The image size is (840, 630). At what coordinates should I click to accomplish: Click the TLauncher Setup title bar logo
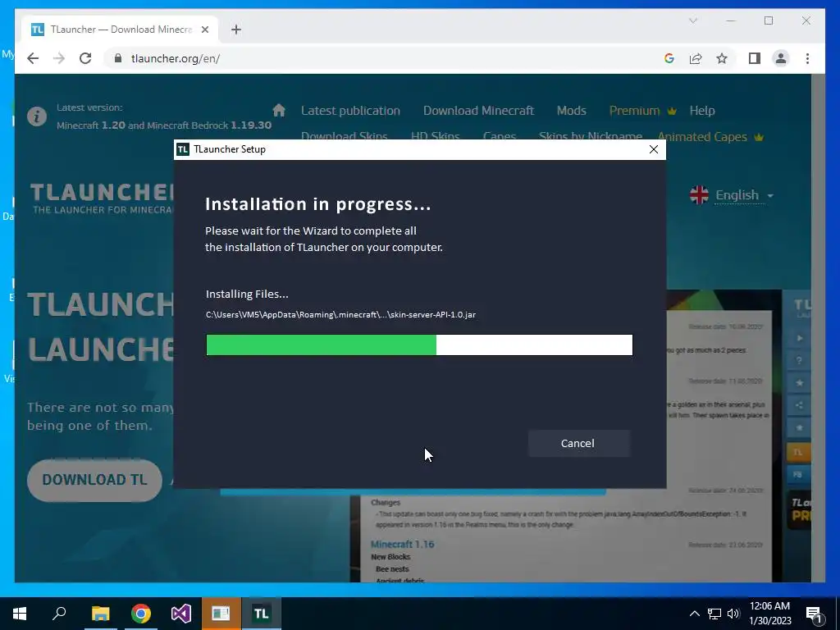183,149
